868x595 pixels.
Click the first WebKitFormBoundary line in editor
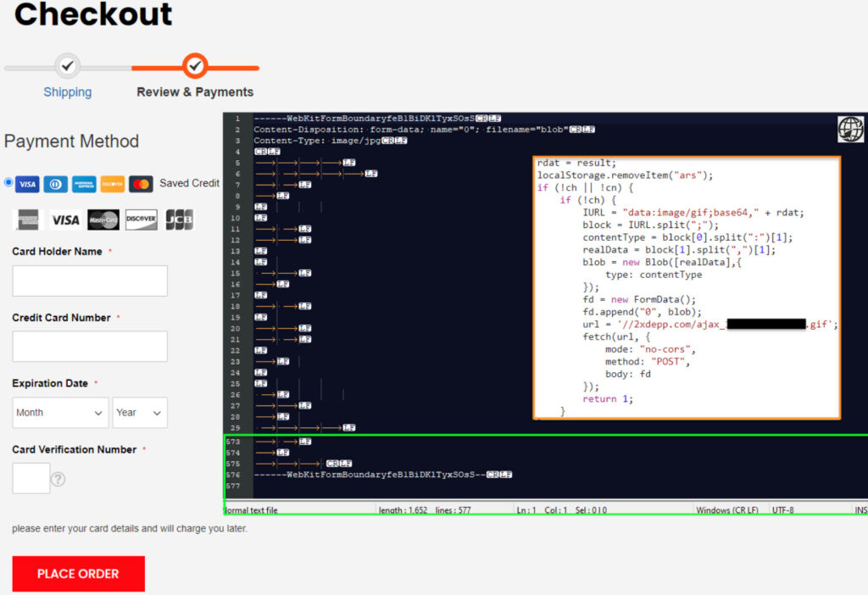[377, 119]
